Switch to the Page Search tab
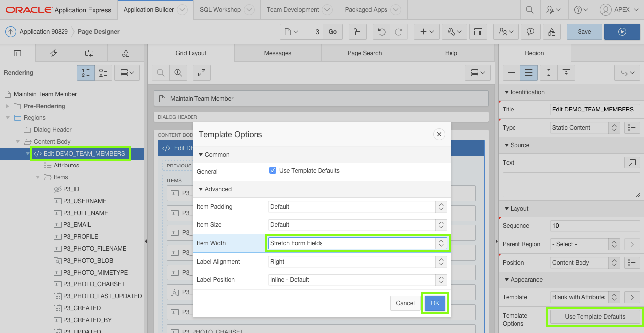This screenshot has width=644, height=333. point(365,53)
